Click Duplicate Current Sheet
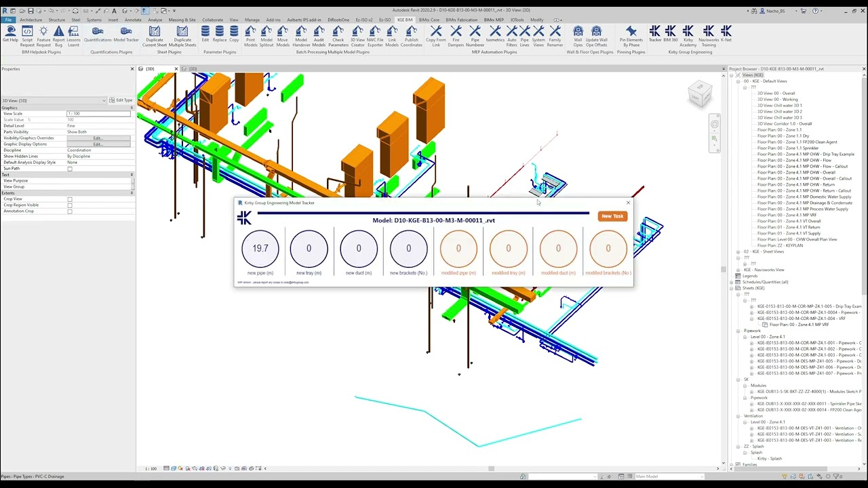Image resolution: width=868 pixels, height=488 pixels. point(155,37)
